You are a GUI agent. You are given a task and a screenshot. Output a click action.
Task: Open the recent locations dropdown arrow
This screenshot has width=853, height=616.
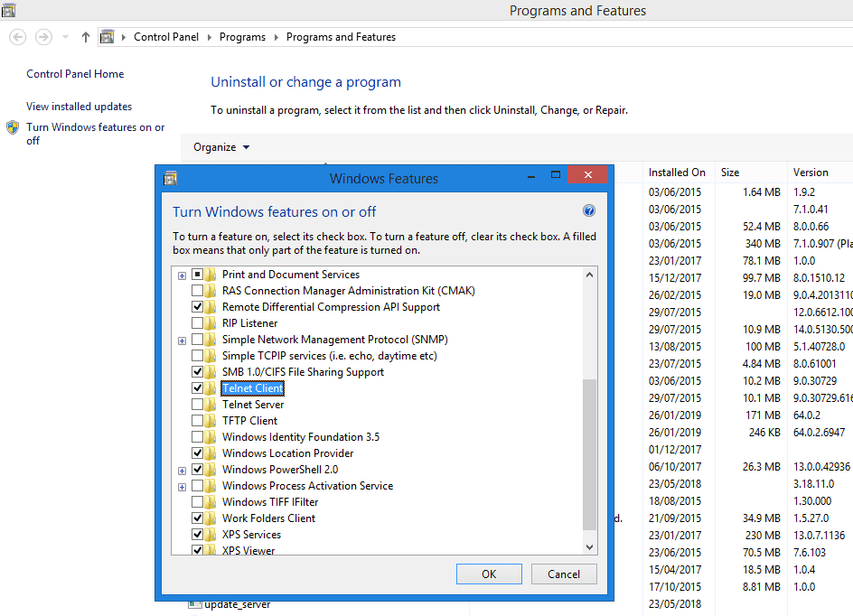65,37
